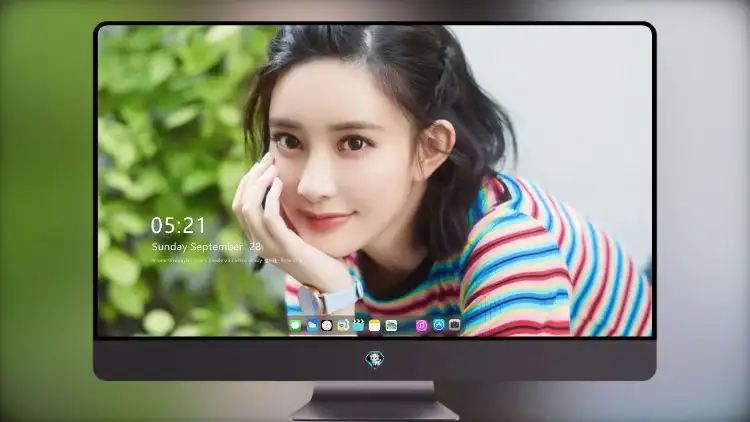Open the Photos gallery icon in dock
Screen dimensions: 750x422
391,326
